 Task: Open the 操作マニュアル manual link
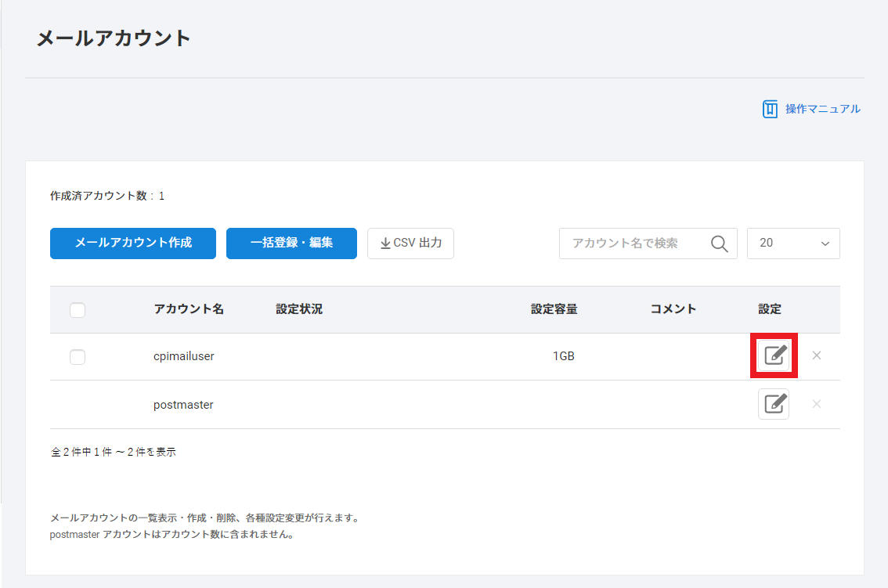(x=812, y=109)
